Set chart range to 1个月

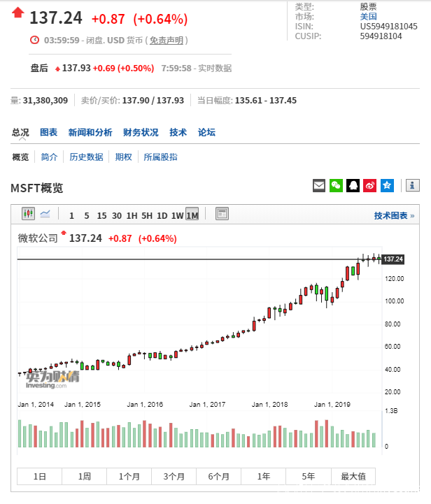click(129, 476)
